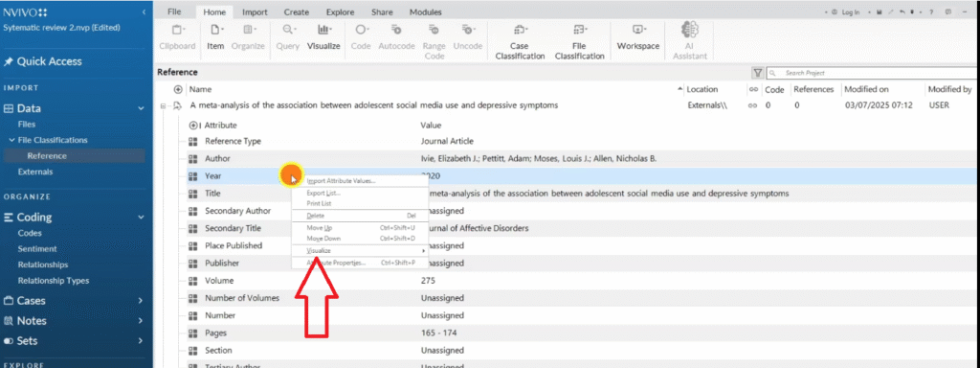The width and height of the screenshot is (980, 368).
Task: Click the filter funnel icon
Action: 758,73
